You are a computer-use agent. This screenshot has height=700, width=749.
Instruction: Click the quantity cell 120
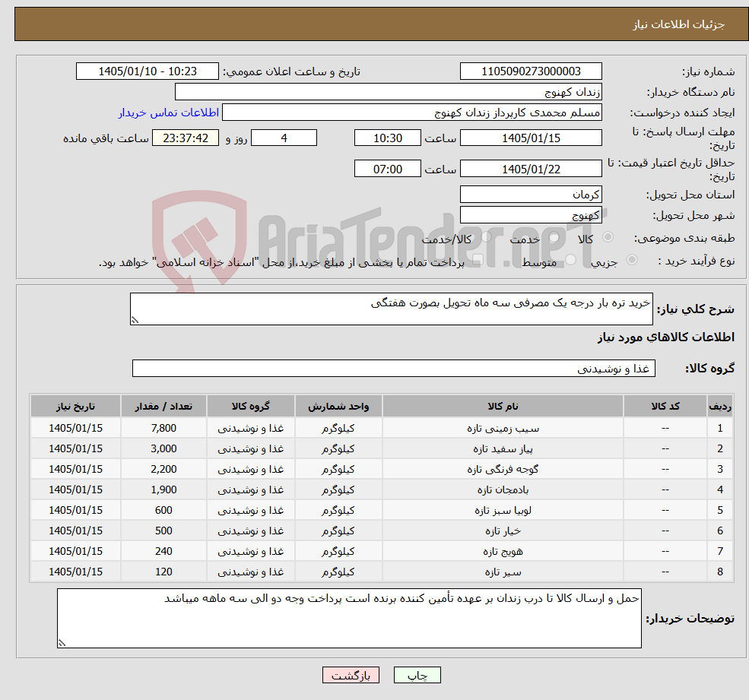163,572
